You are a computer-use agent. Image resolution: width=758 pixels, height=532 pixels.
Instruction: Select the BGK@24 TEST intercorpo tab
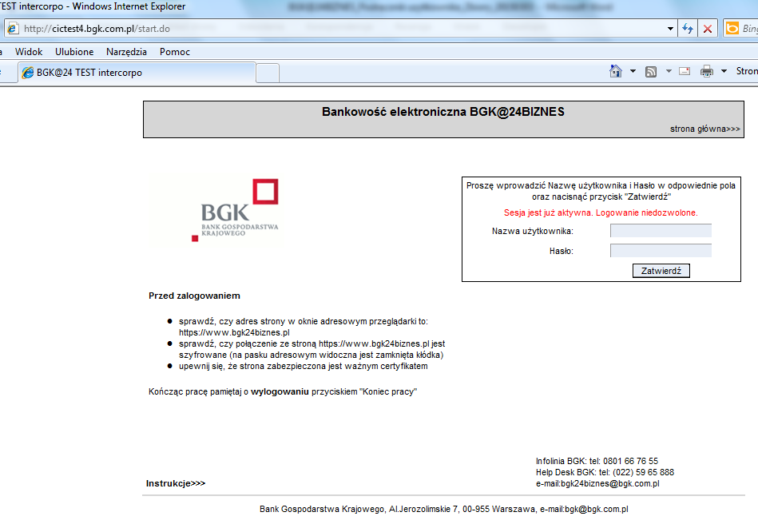tap(137, 73)
